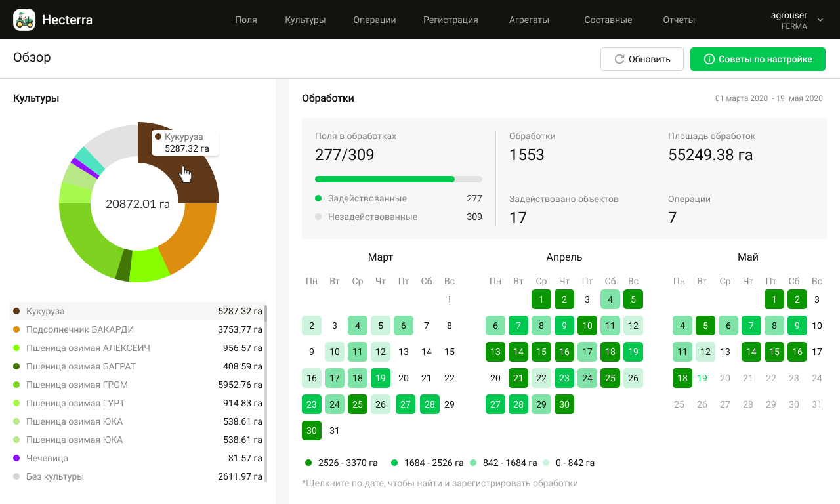Click the orange Подсолнечник БАКАРДИ legend dot
The height and width of the screenshot is (504, 840).
tap(16, 329)
